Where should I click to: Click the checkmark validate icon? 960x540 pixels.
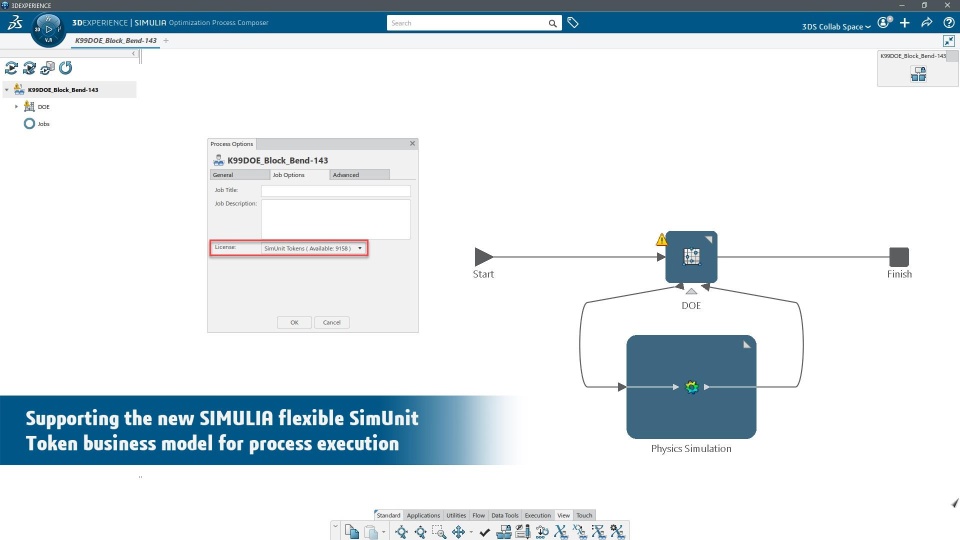coord(485,532)
